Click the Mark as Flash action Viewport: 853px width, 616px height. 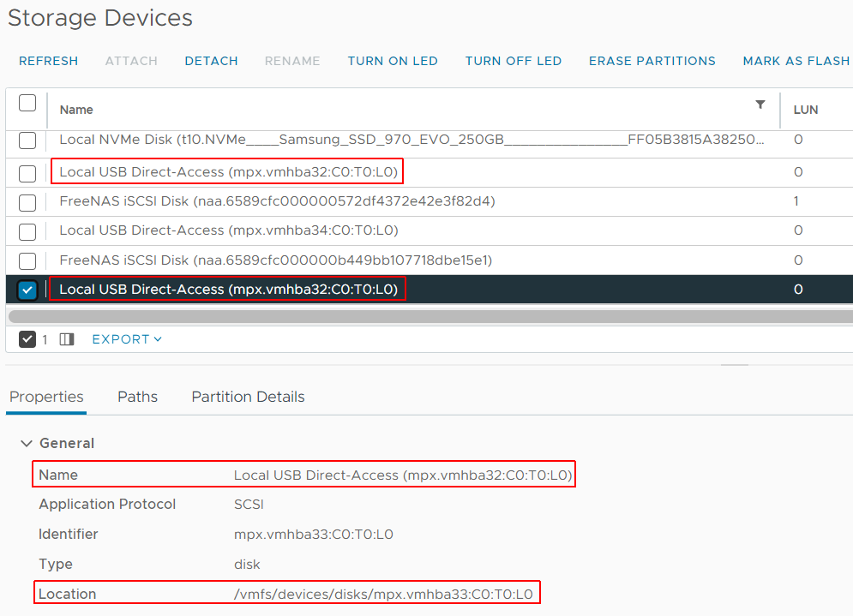(x=796, y=61)
